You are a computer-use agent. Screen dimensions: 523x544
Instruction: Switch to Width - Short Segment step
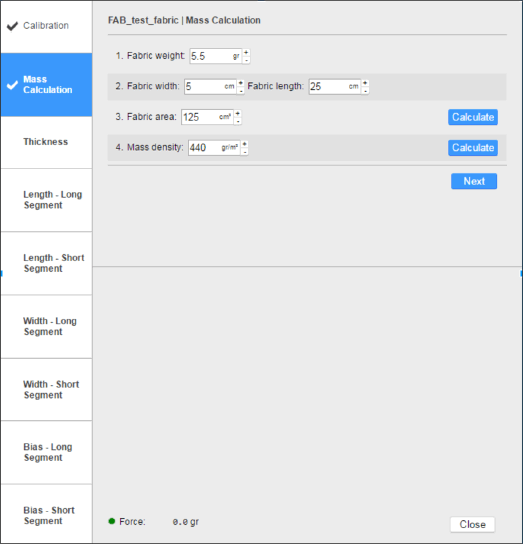coord(46,390)
